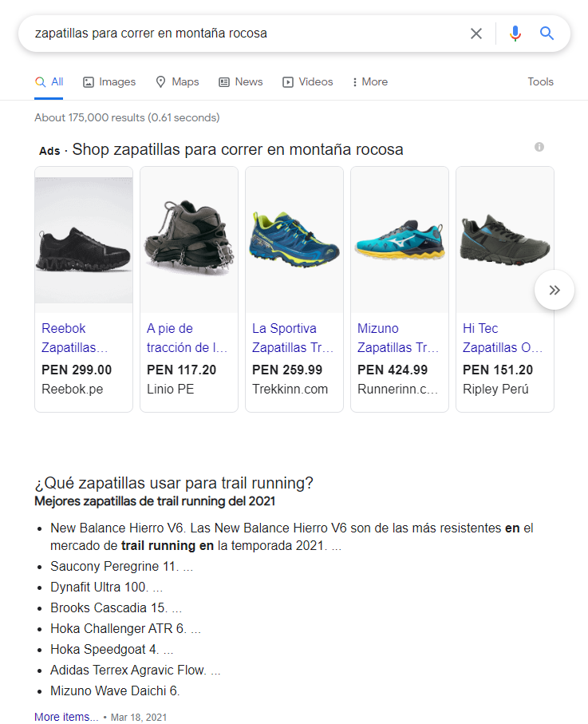Switch to the Images tab

pyautogui.click(x=109, y=81)
